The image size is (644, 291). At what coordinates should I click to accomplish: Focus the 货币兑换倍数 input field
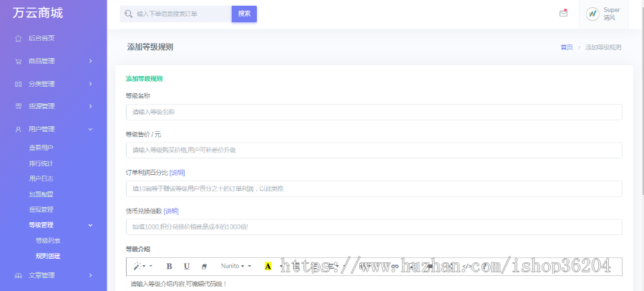pos(374,226)
